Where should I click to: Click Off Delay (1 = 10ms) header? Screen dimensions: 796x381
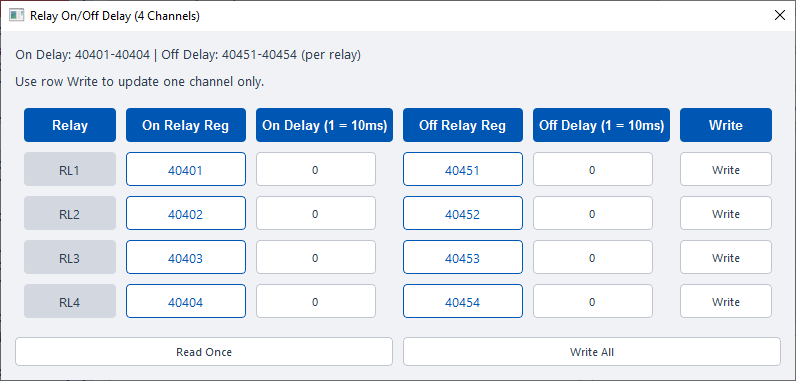(602, 125)
